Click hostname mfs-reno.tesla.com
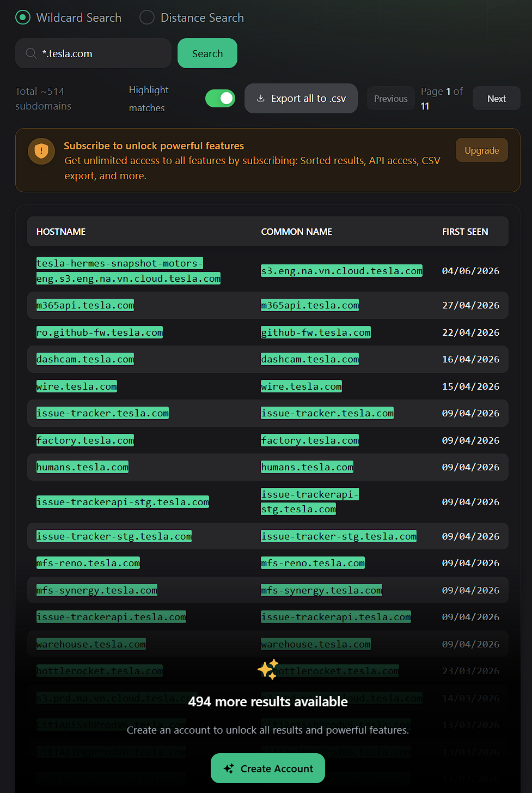 (x=88, y=563)
